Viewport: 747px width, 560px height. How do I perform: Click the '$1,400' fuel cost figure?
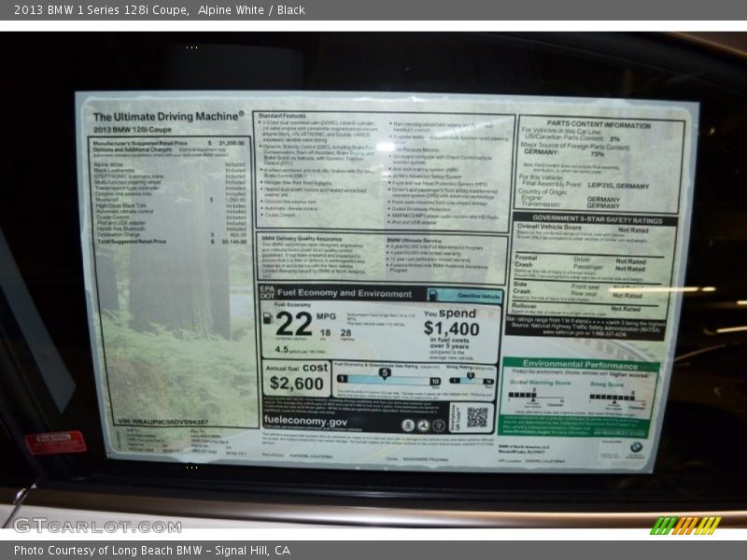click(x=452, y=329)
